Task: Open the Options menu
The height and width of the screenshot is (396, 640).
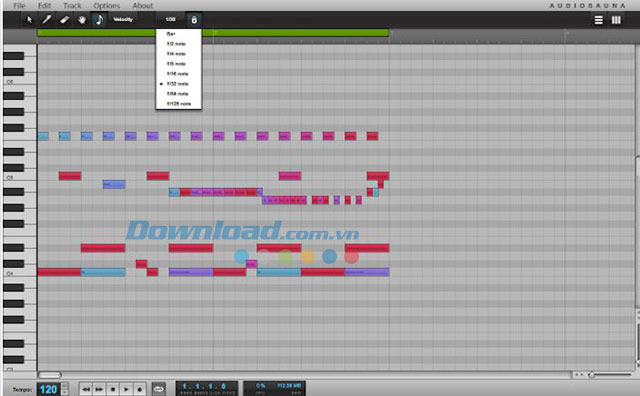Action: (x=107, y=6)
